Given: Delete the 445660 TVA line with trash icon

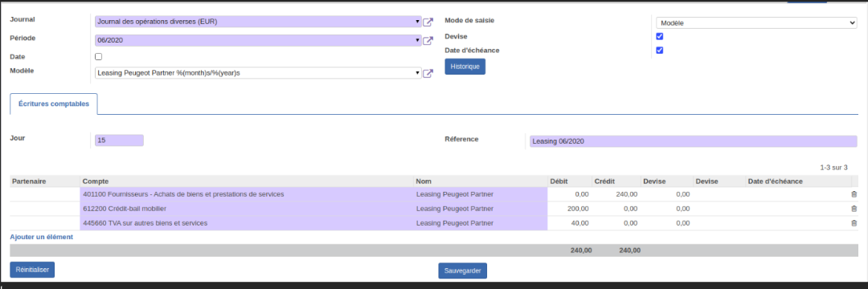Looking at the screenshot, I should tap(854, 223).
